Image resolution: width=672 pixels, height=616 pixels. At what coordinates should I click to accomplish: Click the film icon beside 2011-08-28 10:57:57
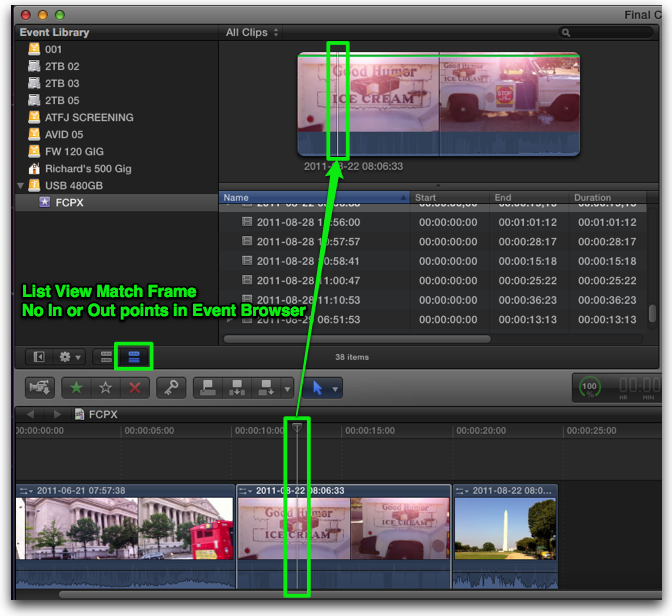click(247, 241)
